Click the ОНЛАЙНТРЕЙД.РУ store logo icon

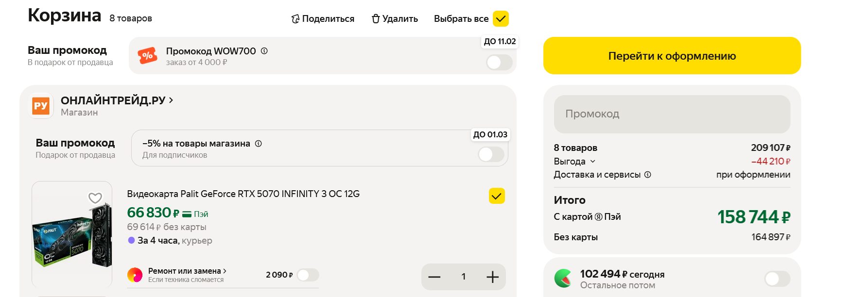click(41, 106)
